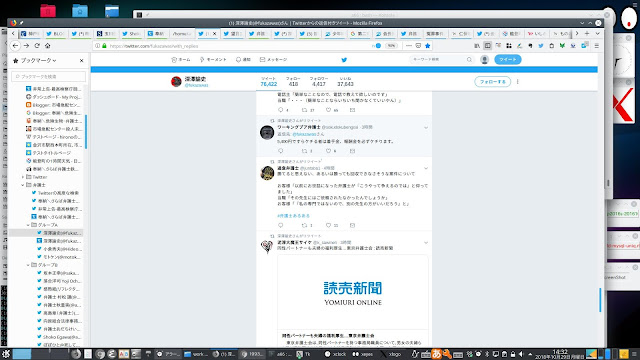Open the profile avatar icon beside Tweet button
640x360 pixels.
pos(484,60)
